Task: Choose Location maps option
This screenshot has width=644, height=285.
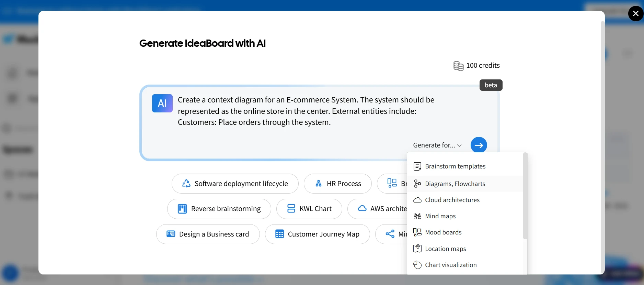Action: 465,249
